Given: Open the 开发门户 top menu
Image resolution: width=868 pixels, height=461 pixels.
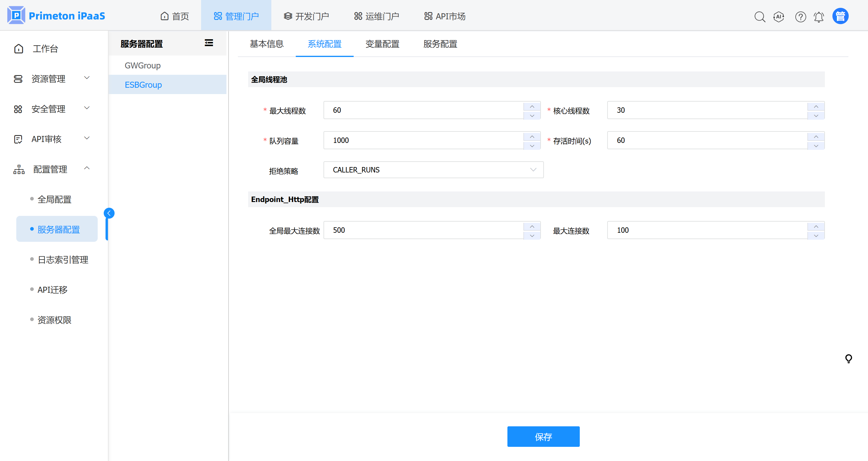Looking at the screenshot, I should [x=306, y=16].
